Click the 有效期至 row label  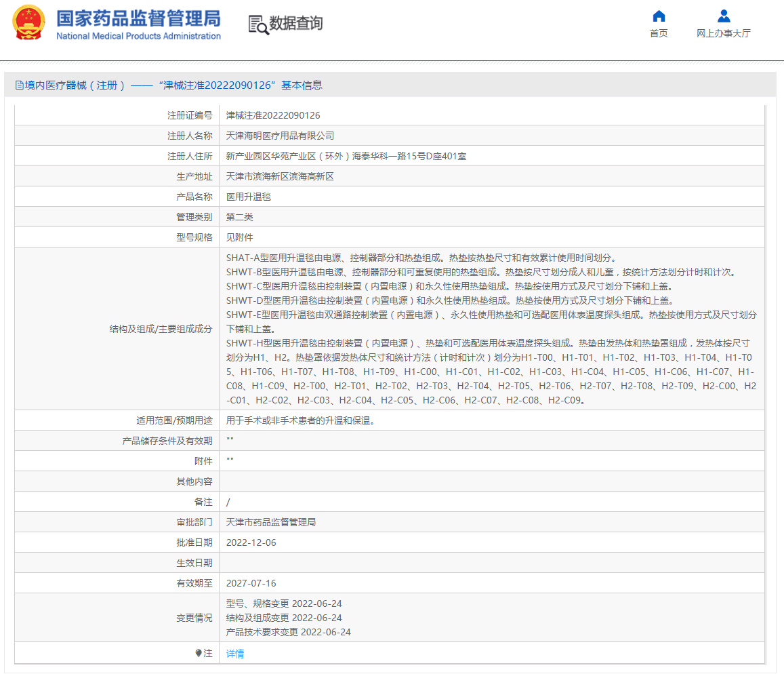pyautogui.click(x=194, y=583)
